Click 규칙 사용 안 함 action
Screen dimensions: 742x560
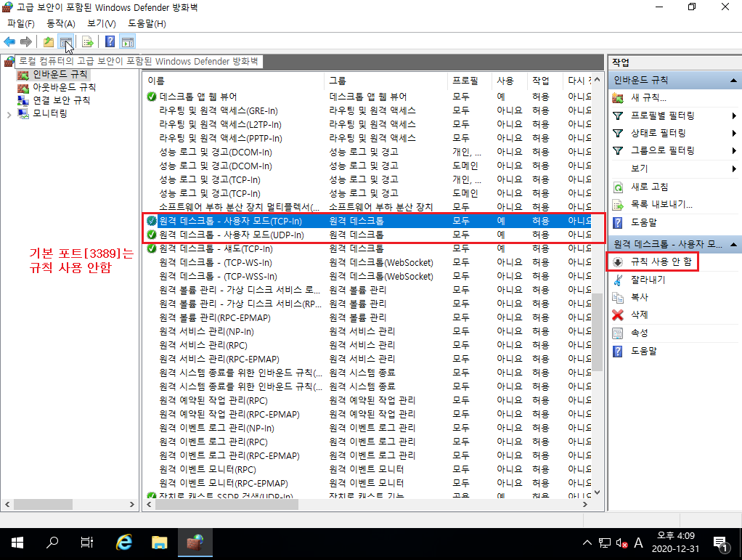[x=661, y=261]
